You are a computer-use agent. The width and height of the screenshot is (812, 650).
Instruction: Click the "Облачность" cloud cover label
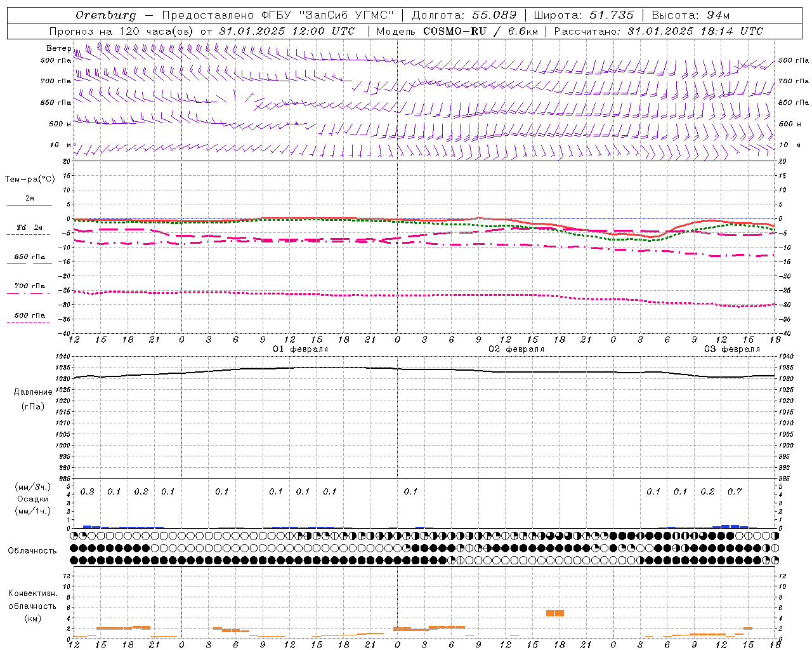point(32,551)
